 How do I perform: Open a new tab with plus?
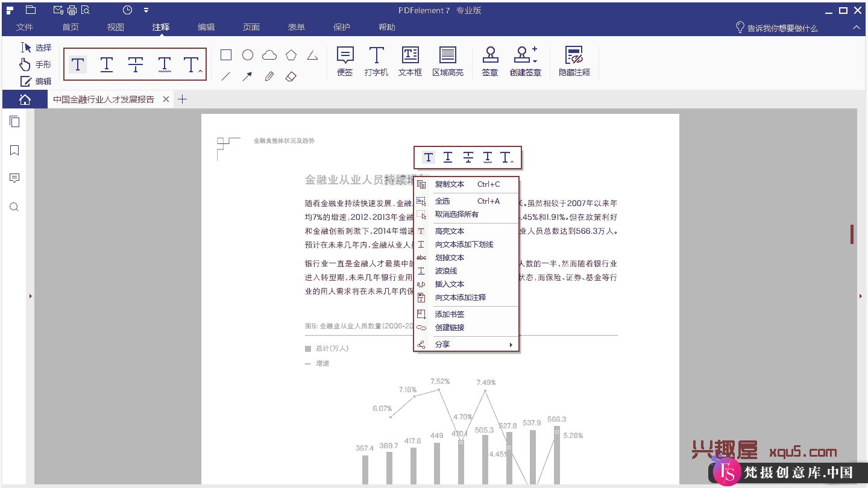click(183, 99)
